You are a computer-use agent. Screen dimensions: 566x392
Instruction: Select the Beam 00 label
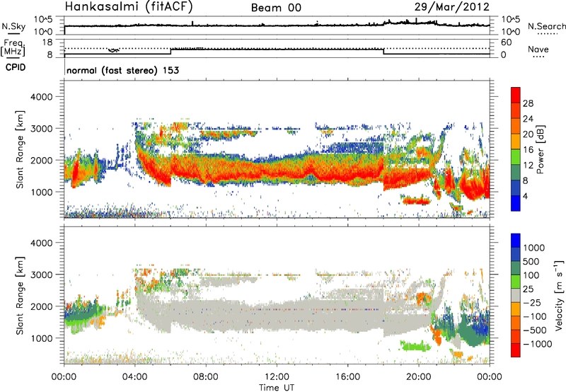tap(276, 8)
